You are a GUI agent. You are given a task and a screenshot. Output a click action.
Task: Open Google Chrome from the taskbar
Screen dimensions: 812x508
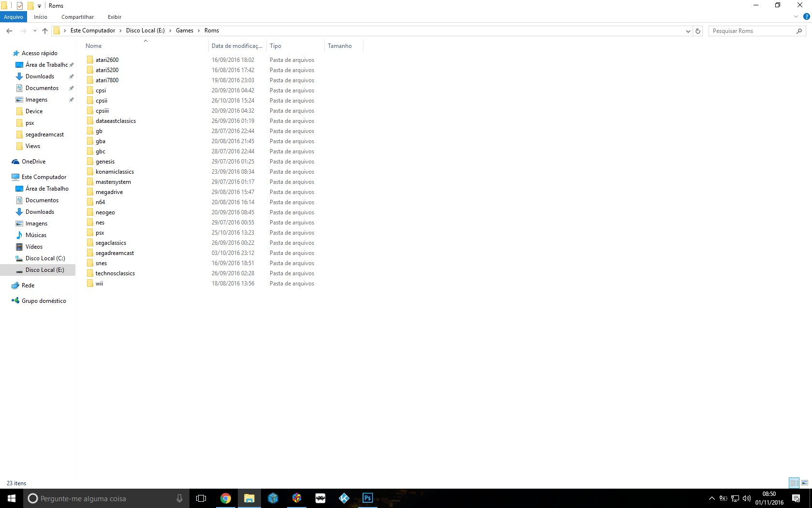coord(225,498)
